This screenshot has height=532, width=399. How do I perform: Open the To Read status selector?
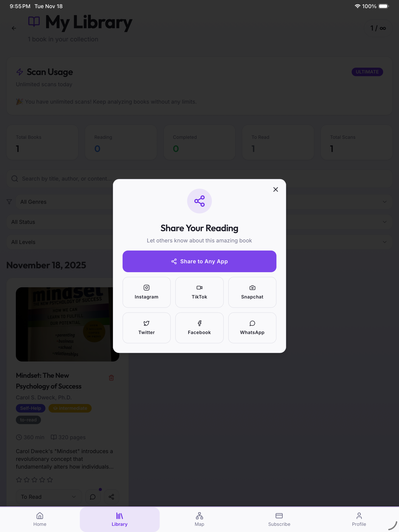[49, 497]
